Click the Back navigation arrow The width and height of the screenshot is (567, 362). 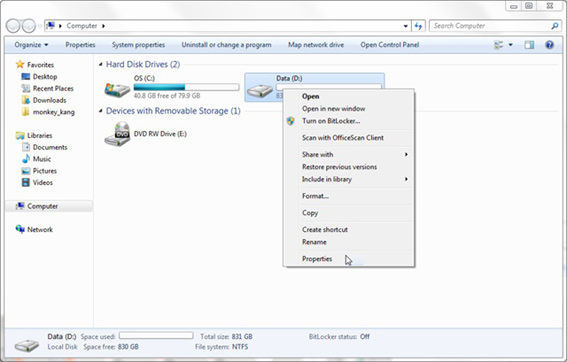point(13,26)
